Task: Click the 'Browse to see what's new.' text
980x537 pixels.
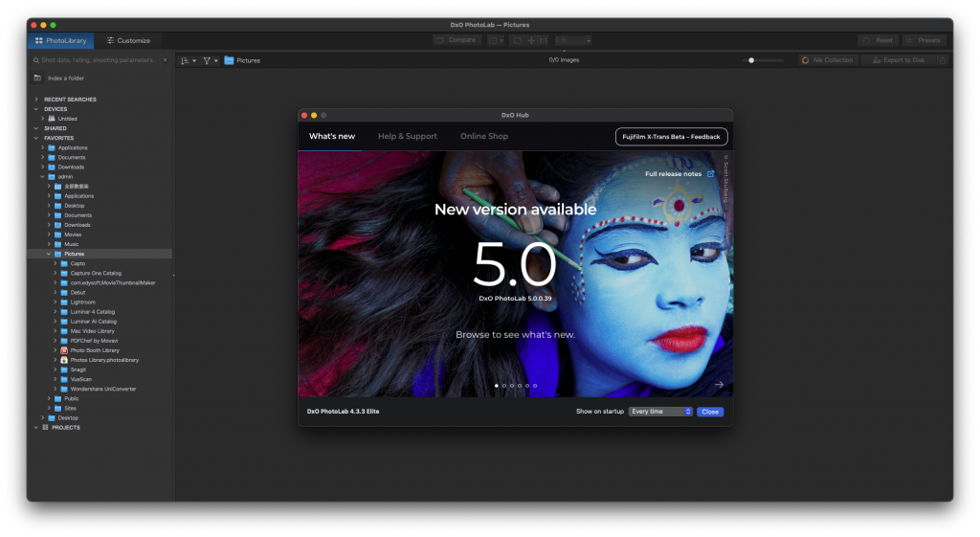Action: pos(515,335)
